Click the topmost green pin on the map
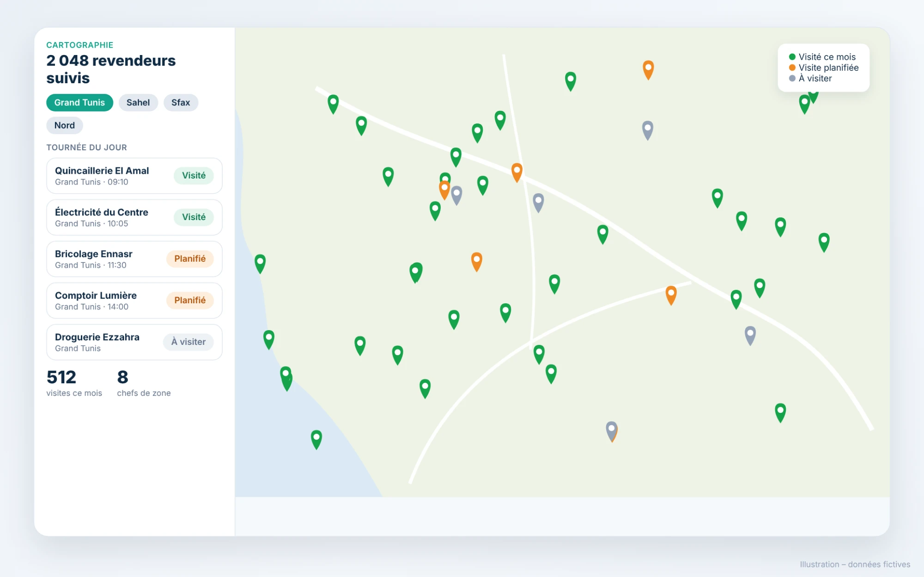 pyautogui.click(x=571, y=81)
